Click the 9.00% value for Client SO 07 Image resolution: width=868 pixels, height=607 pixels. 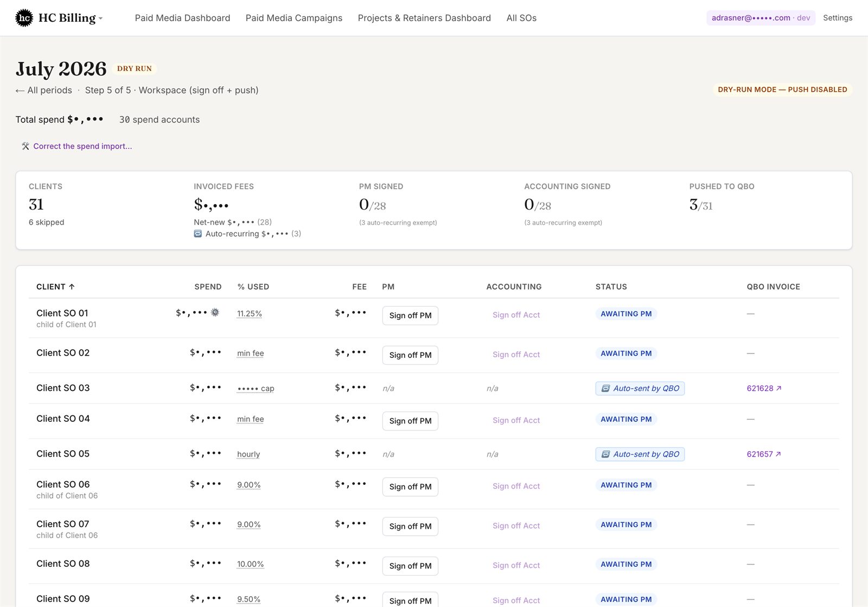(249, 524)
